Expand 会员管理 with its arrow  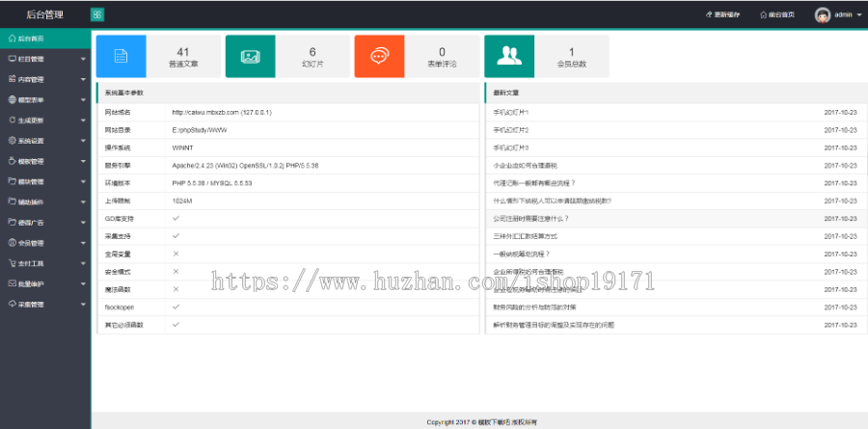coord(83,243)
